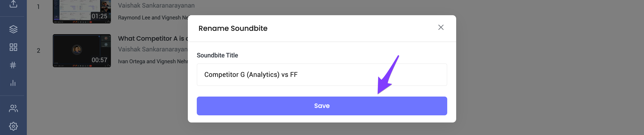This screenshot has width=644, height=135.
Task: Open the first soundbite thumbnail
Action: click(82, 11)
